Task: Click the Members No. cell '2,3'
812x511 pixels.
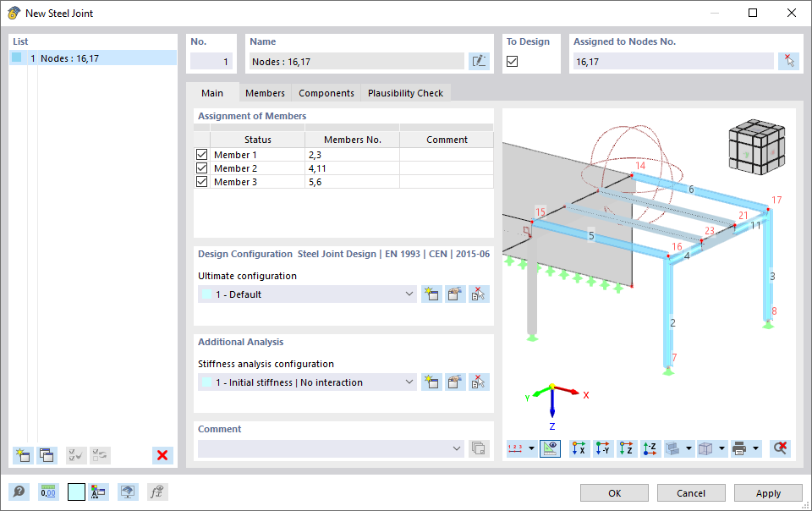Action: [352, 154]
